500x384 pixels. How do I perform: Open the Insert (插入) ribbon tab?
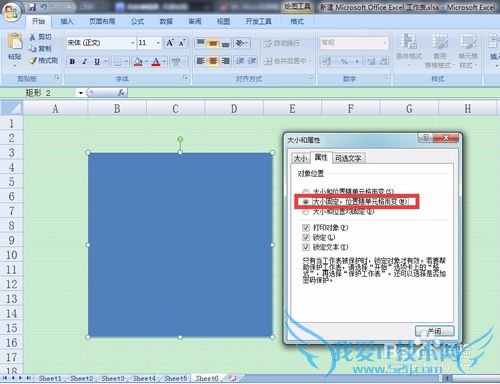click(x=67, y=21)
